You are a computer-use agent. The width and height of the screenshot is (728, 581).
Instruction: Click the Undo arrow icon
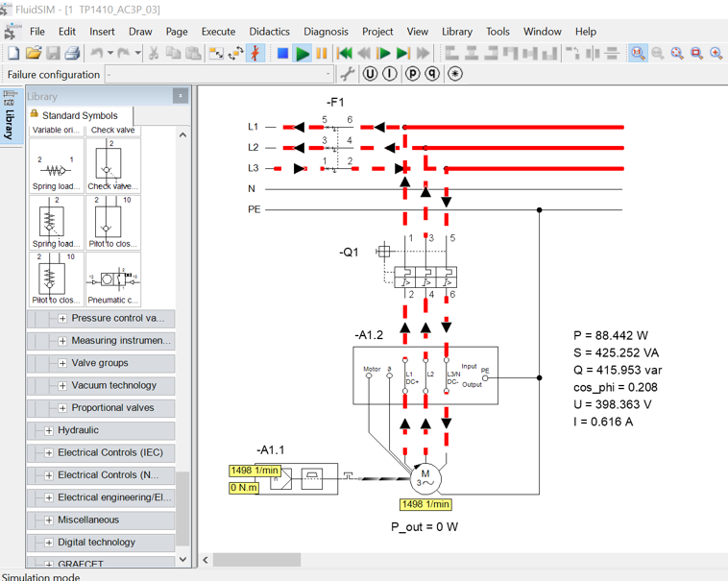tap(97, 54)
